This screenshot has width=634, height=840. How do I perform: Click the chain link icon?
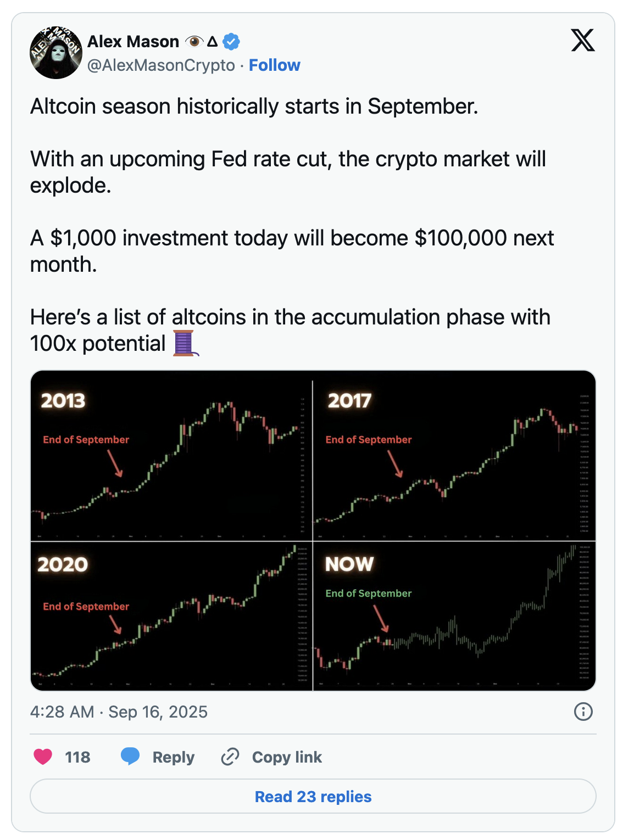tap(230, 757)
